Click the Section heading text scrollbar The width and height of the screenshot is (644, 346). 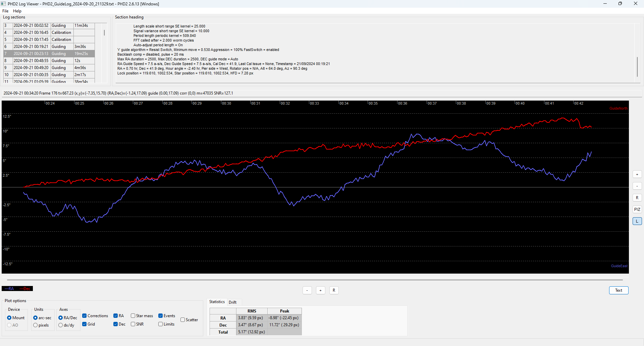(637, 67)
